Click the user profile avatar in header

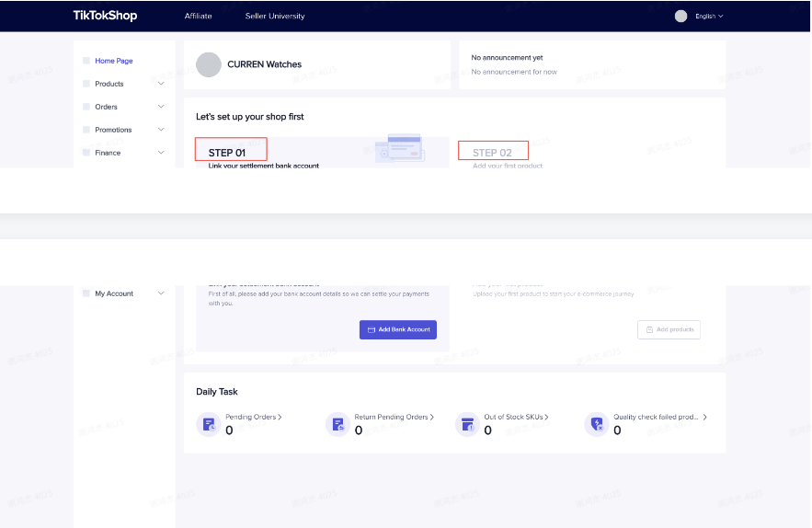point(680,16)
